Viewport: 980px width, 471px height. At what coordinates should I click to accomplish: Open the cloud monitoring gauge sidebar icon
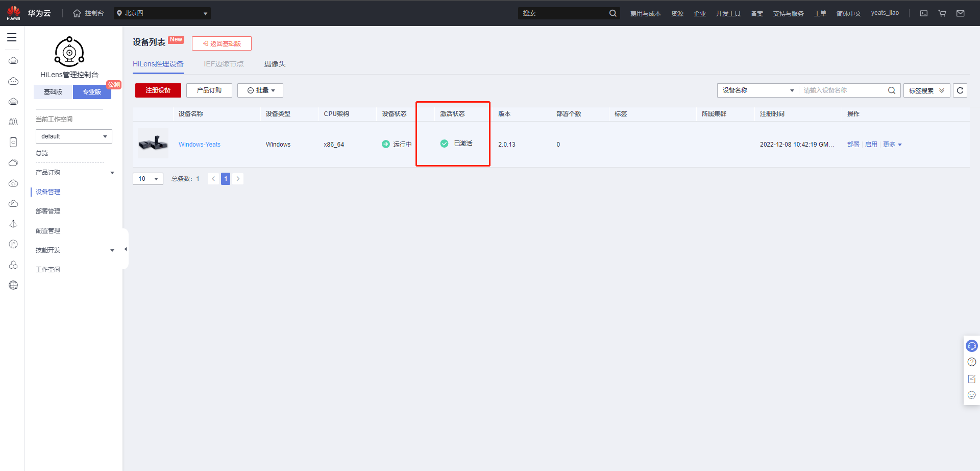(x=13, y=203)
